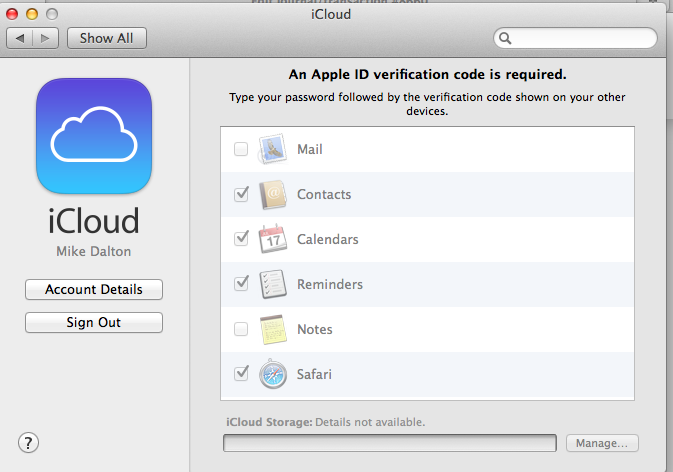
Task: Click the Safari compass icon
Action: tap(273, 374)
